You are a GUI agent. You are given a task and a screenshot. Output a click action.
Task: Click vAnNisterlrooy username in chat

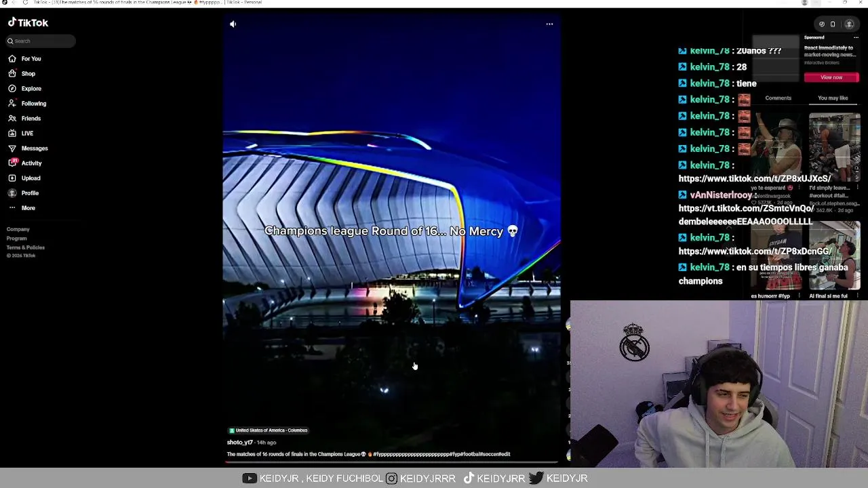coord(720,195)
